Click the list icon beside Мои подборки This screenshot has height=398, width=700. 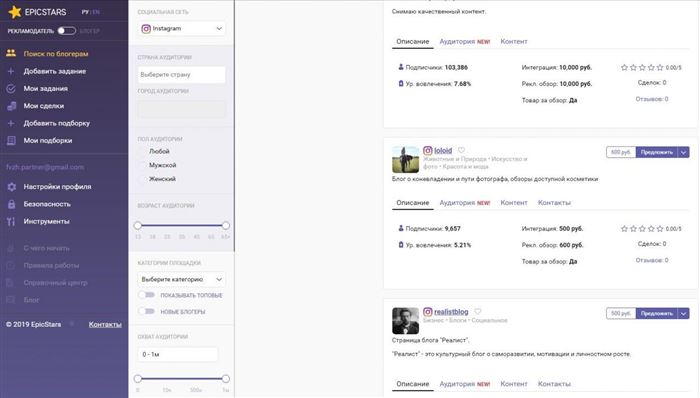pos(11,141)
